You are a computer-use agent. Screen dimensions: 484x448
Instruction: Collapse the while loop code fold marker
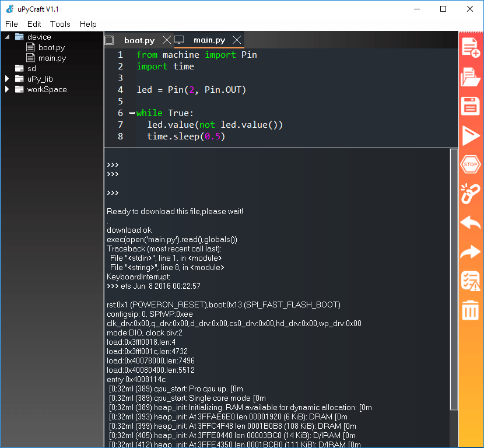132,113
